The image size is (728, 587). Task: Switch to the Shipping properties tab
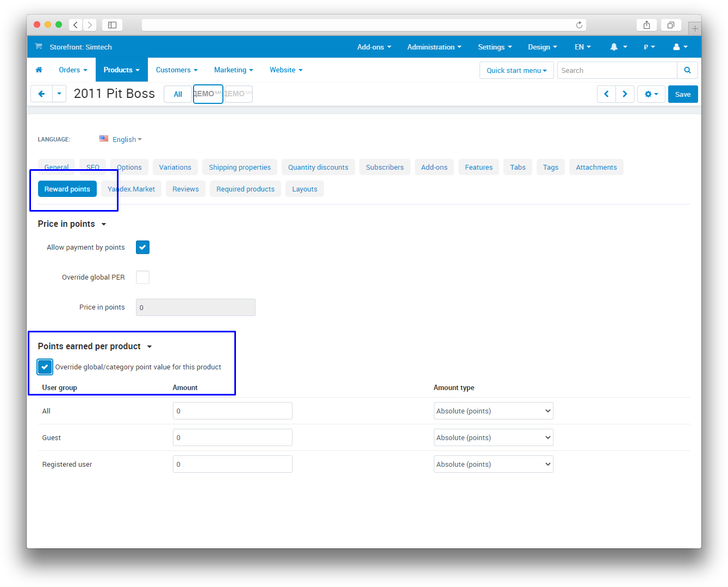240,168
